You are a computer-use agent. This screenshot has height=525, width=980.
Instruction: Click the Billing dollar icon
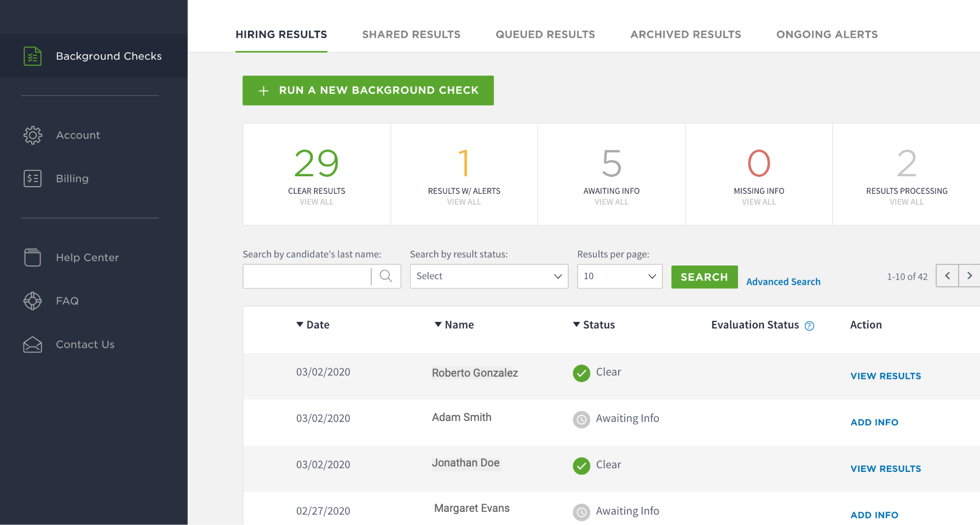[x=33, y=178]
